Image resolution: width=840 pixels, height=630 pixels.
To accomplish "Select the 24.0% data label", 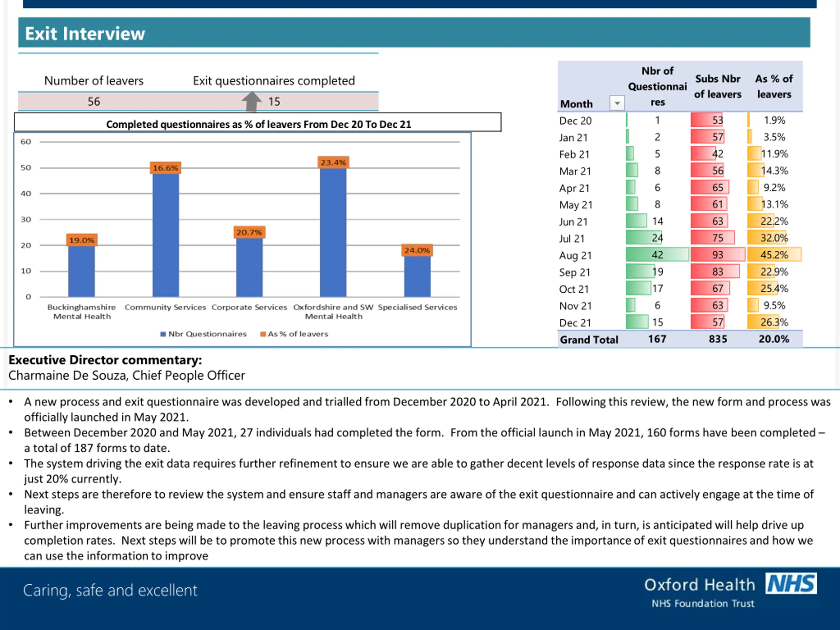I will tap(417, 250).
